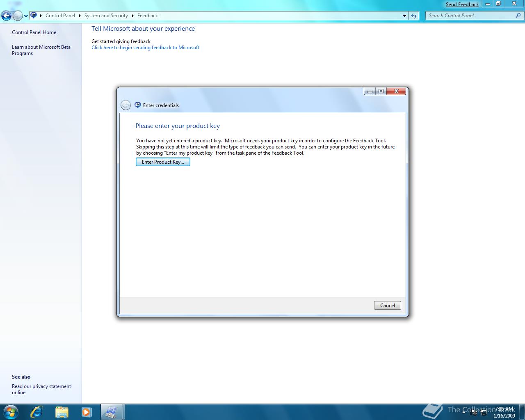Click the search magnifier icon
This screenshot has width=525, height=420.
click(x=518, y=16)
